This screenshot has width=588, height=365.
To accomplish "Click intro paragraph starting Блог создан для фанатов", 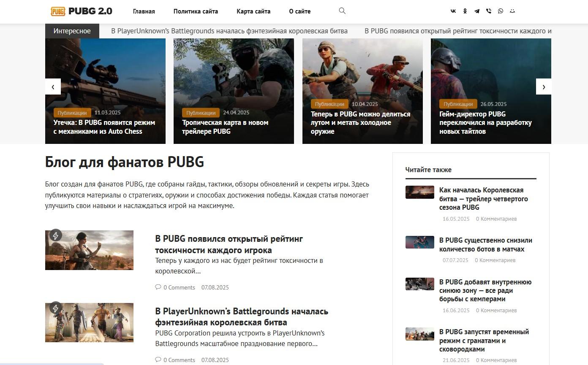I will point(207,195).
